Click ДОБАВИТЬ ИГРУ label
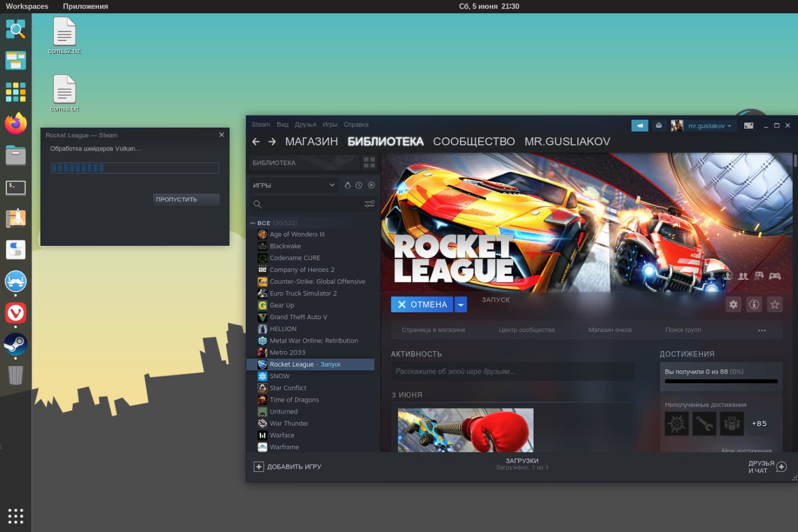This screenshot has height=532, width=798. 294,467
